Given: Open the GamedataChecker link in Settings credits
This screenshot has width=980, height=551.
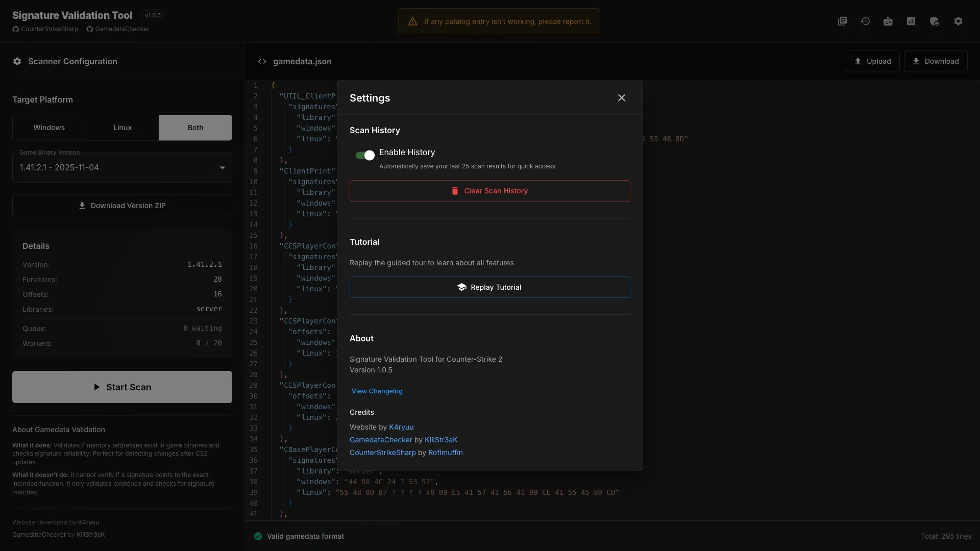Looking at the screenshot, I should (x=381, y=440).
